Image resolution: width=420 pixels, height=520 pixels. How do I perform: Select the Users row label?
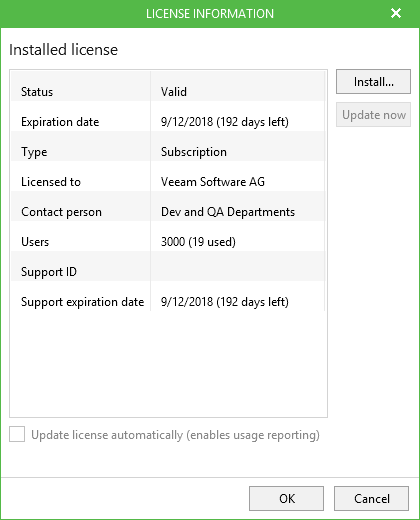[35, 242]
